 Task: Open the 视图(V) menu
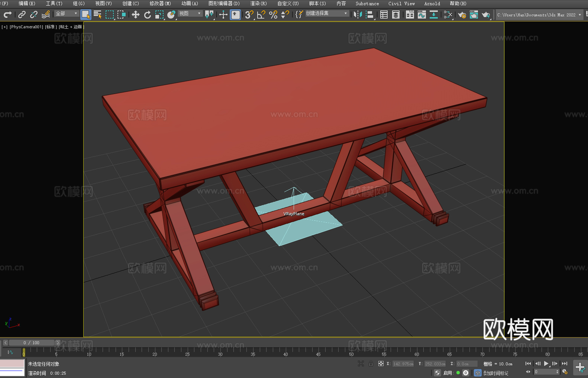(104, 3)
